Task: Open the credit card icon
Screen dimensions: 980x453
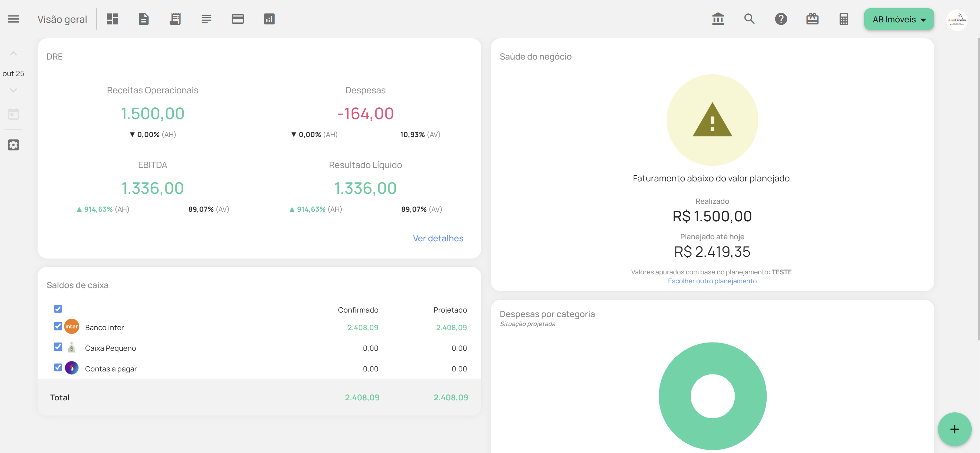Action: click(238, 19)
